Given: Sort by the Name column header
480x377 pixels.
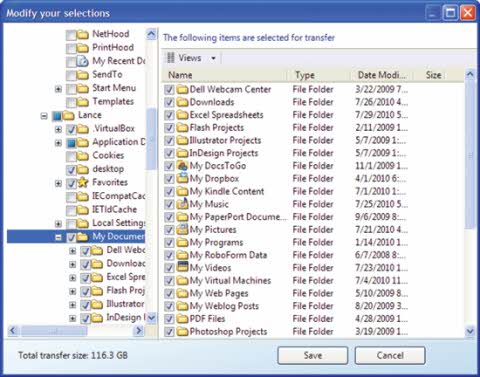Looking at the screenshot, I should tap(225, 75).
